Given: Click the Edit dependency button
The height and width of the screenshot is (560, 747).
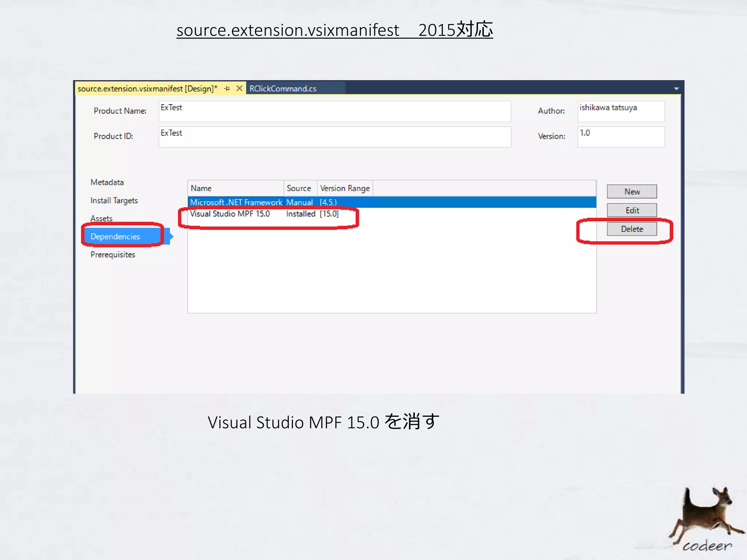Looking at the screenshot, I should pos(632,210).
